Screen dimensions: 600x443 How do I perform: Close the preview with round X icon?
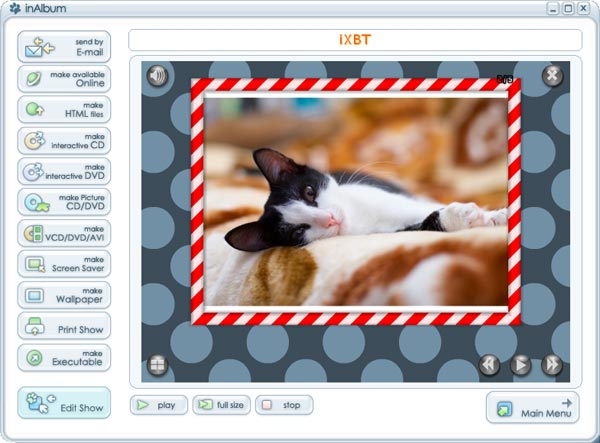[552, 75]
